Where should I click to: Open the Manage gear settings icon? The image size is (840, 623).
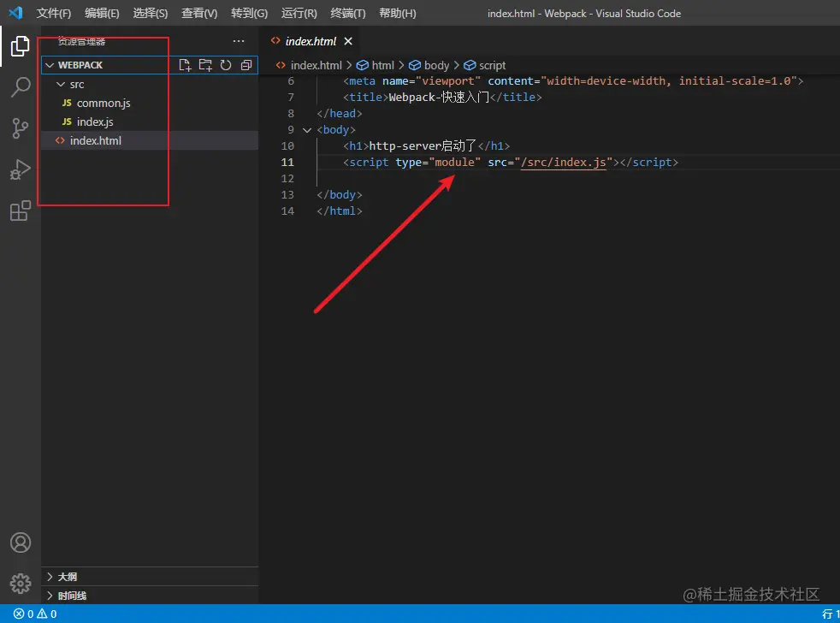(x=21, y=584)
